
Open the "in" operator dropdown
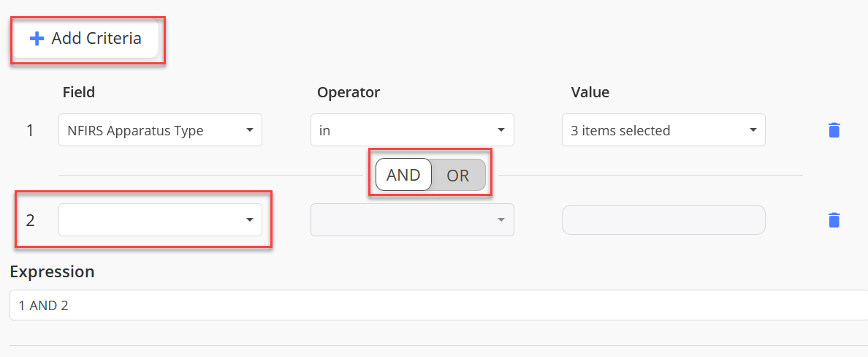(x=412, y=130)
